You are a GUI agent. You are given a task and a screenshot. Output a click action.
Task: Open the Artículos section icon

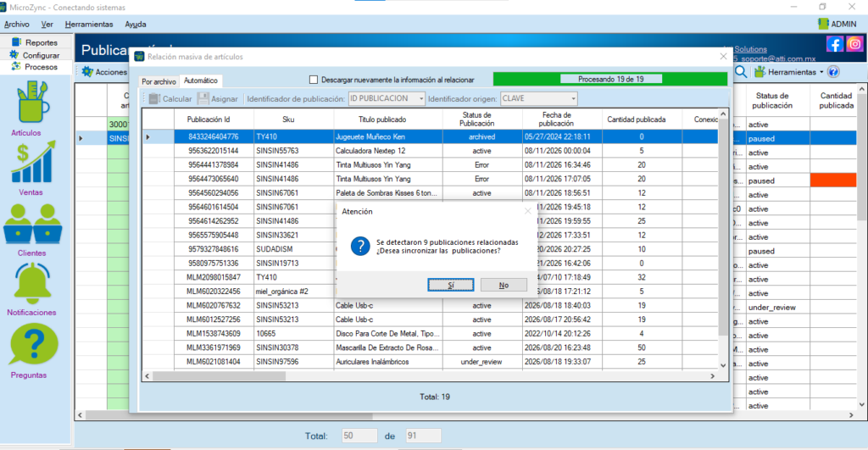point(32,102)
